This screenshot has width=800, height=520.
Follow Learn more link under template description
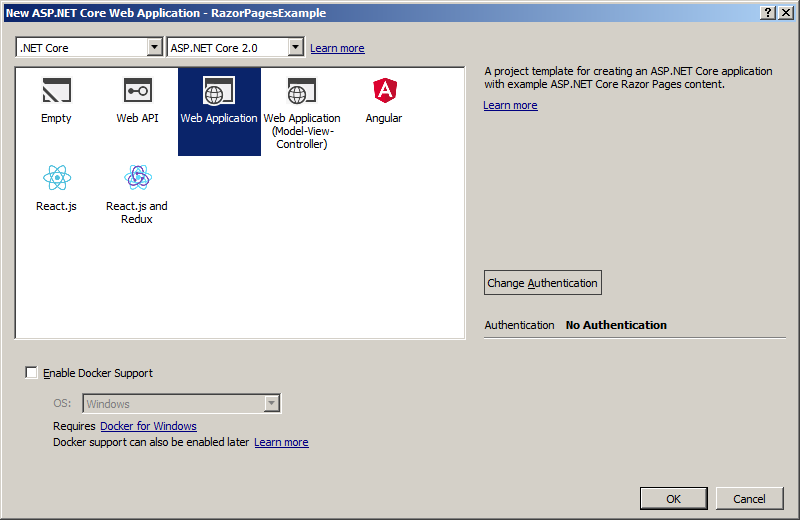point(510,105)
